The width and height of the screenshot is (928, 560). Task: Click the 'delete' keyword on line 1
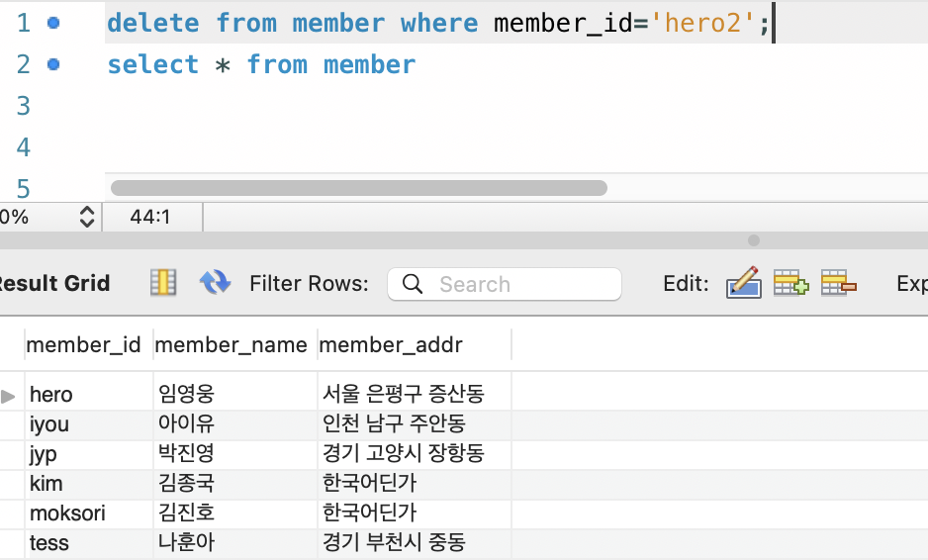coord(153,23)
